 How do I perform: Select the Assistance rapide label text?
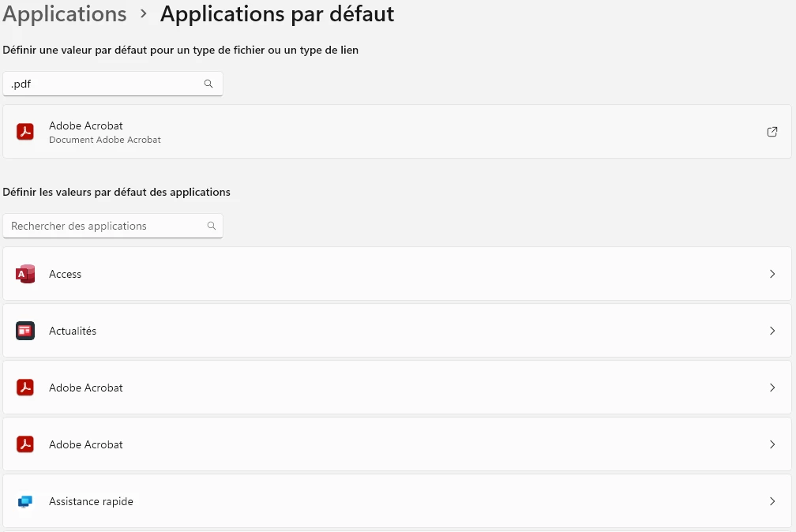[x=91, y=501]
